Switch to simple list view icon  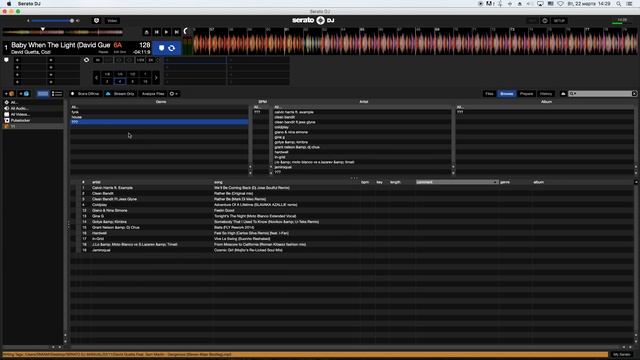[x=57, y=94]
